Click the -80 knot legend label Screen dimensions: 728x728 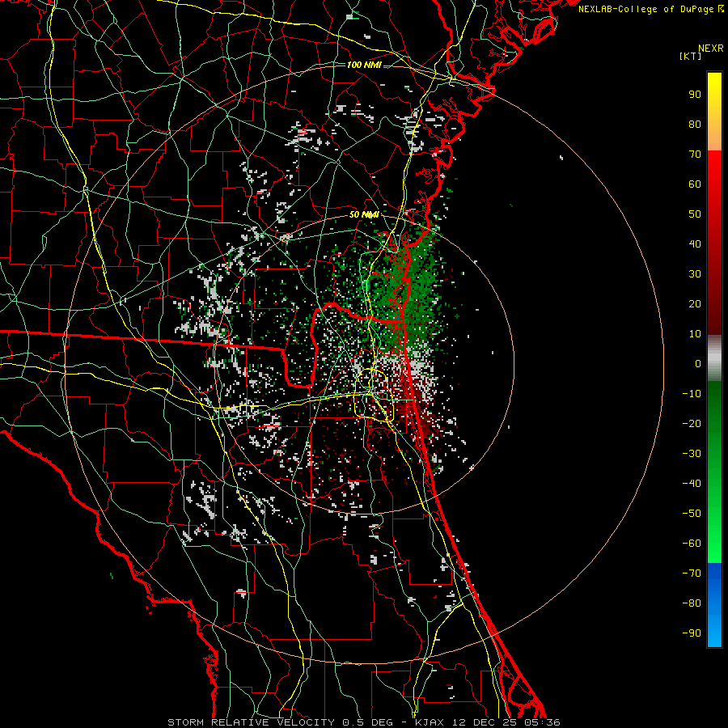click(692, 603)
